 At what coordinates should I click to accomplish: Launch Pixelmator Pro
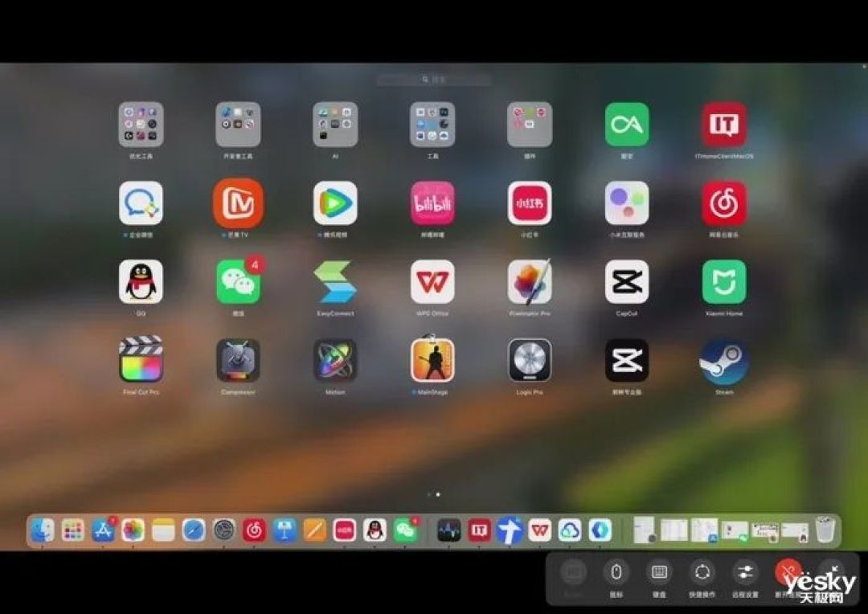coord(529,282)
